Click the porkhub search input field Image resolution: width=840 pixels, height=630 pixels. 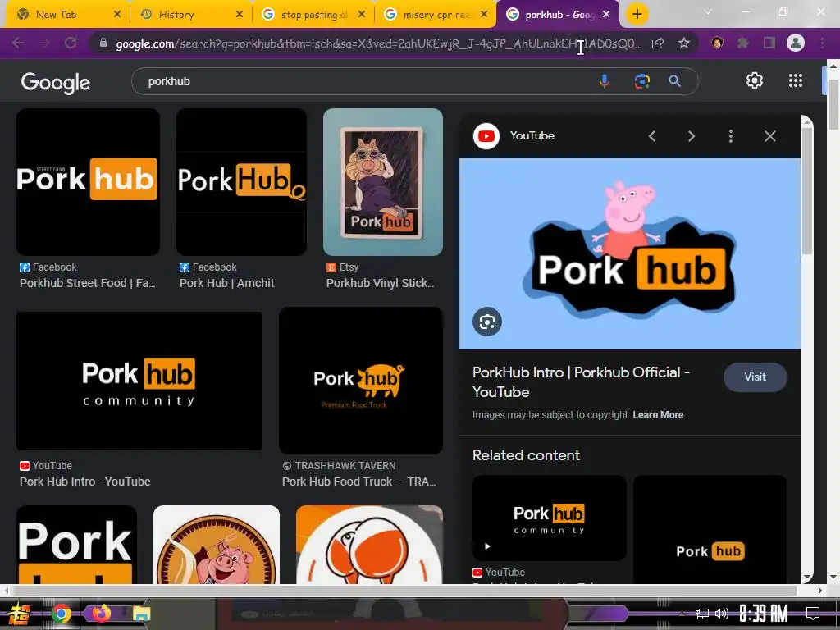(x=364, y=81)
